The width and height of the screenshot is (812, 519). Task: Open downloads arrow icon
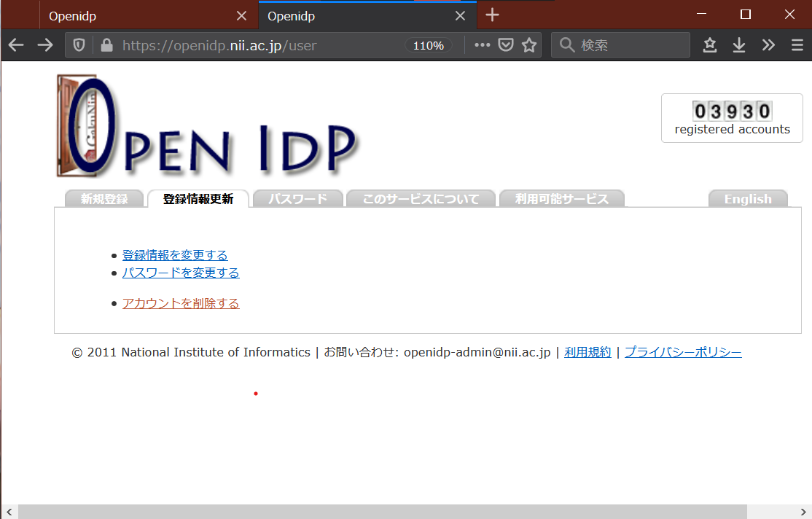coord(739,45)
